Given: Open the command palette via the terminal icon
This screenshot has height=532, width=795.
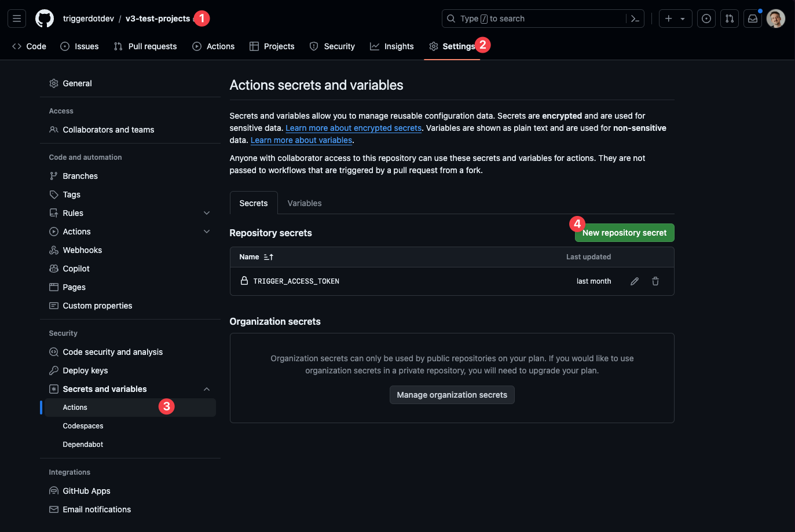Looking at the screenshot, I should (x=635, y=18).
